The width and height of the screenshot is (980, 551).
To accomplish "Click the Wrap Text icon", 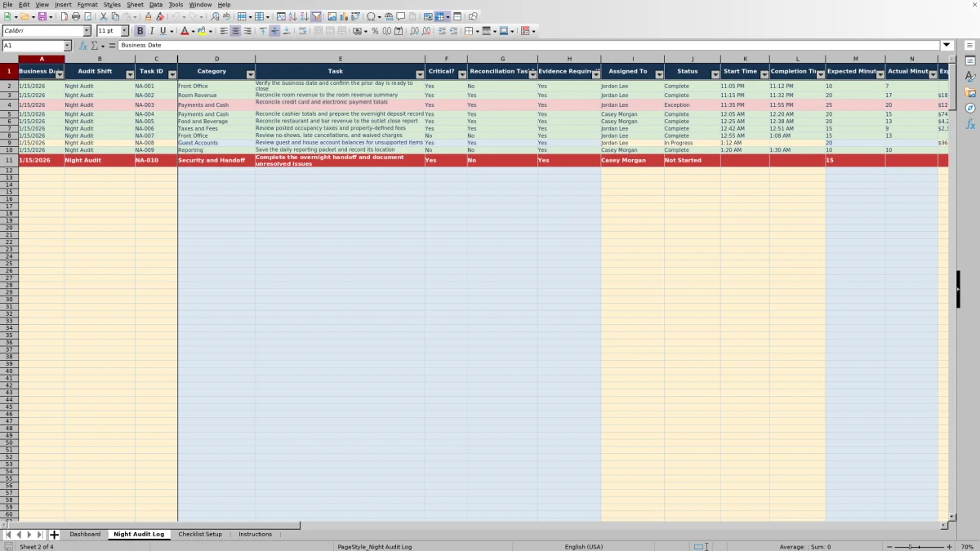I will click(x=302, y=31).
